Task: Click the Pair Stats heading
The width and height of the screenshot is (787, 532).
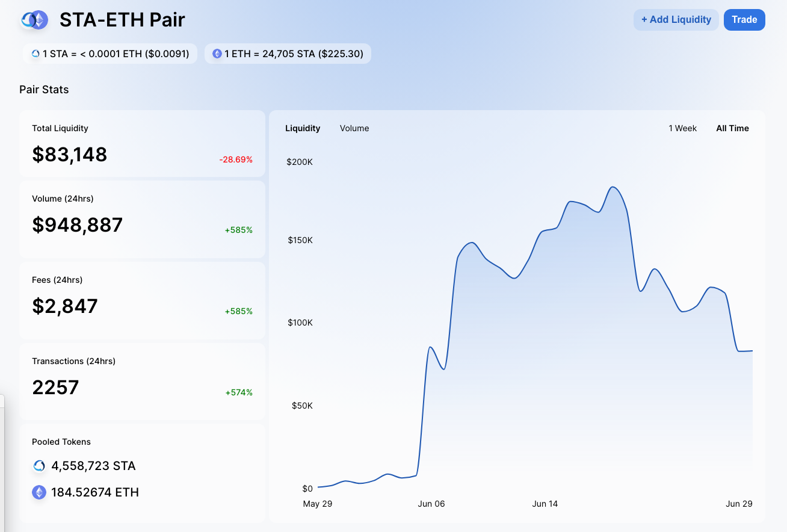Action: [44, 90]
